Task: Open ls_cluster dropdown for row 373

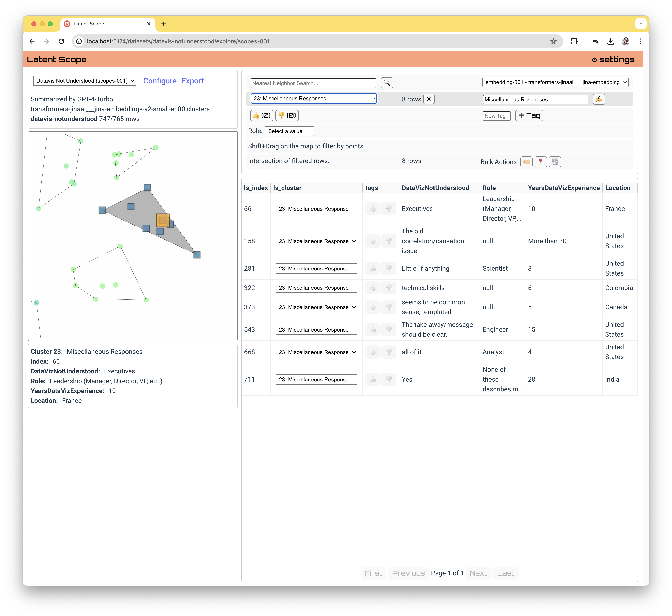Action: (x=316, y=307)
